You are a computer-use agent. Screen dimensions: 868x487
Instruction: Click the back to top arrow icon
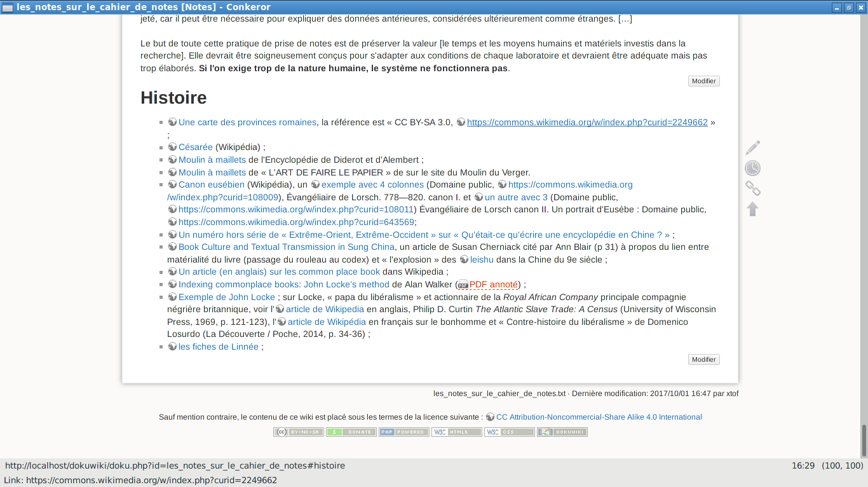(x=752, y=209)
